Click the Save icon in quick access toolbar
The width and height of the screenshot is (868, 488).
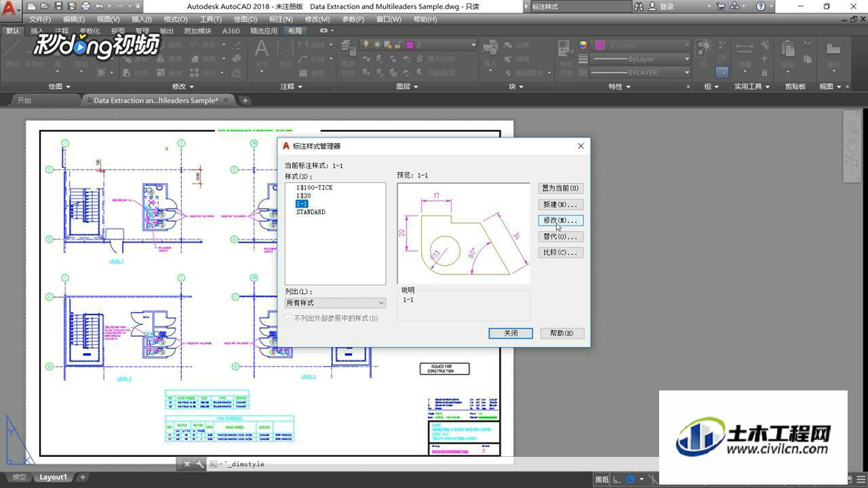58,6
